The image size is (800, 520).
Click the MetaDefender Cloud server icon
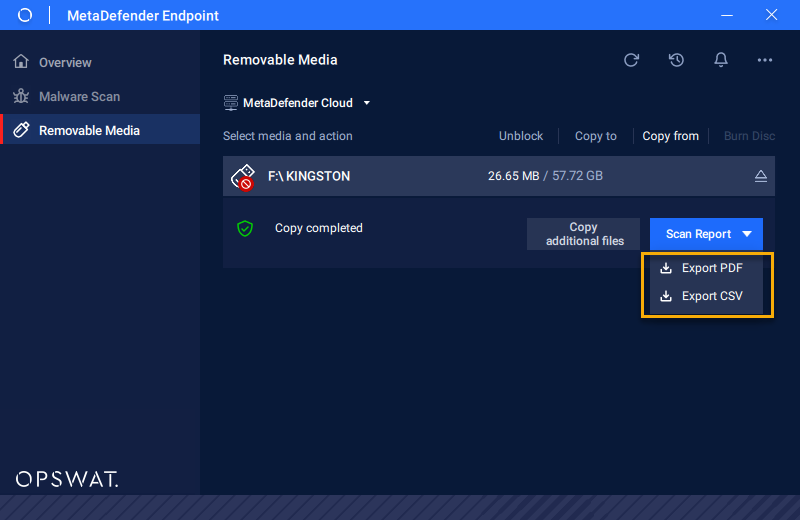coord(231,103)
